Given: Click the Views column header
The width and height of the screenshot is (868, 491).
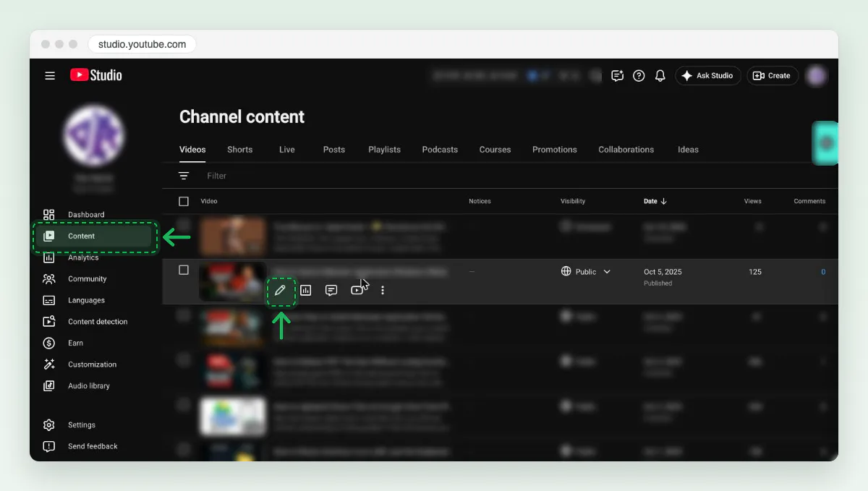Looking at the screenshot, I should [753, 201].
